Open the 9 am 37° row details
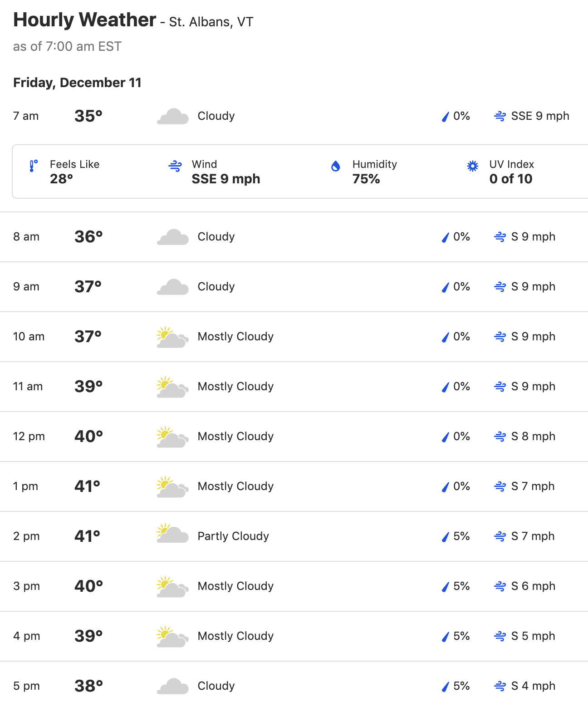The width and height of the screenshot is (588, 707). coord(294,287)
